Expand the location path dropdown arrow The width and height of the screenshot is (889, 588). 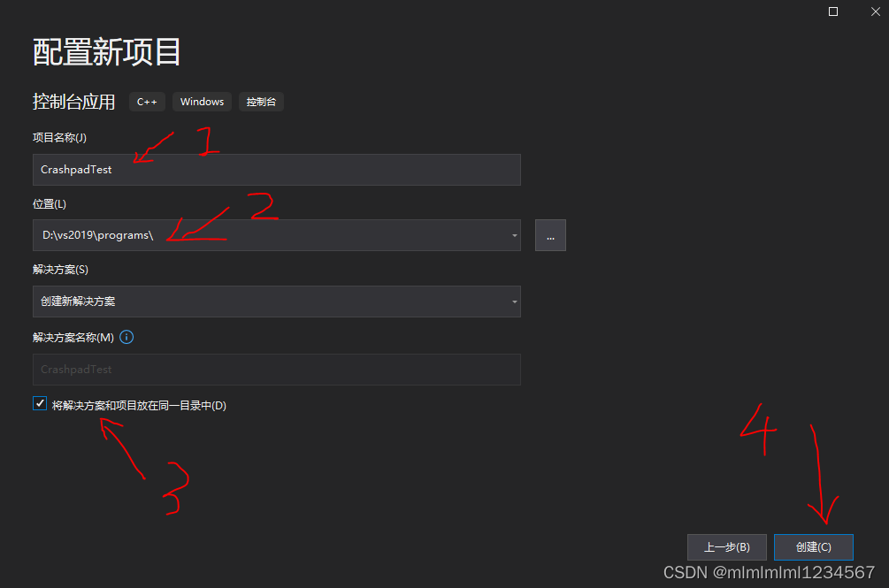(x=514, y=235)
